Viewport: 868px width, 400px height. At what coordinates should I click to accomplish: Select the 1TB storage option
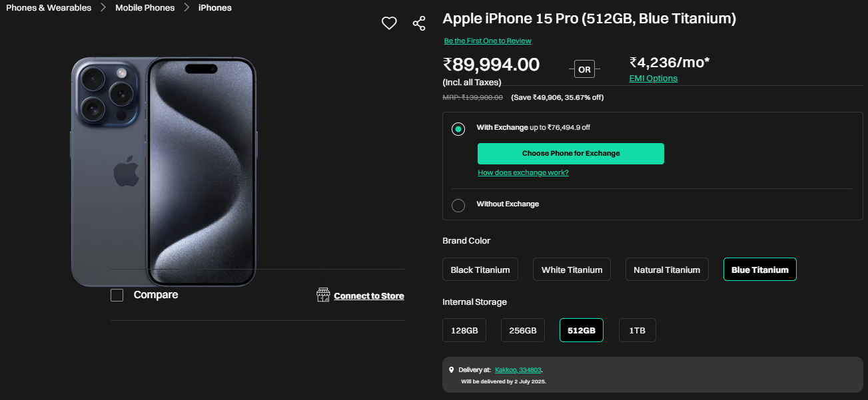638,330
